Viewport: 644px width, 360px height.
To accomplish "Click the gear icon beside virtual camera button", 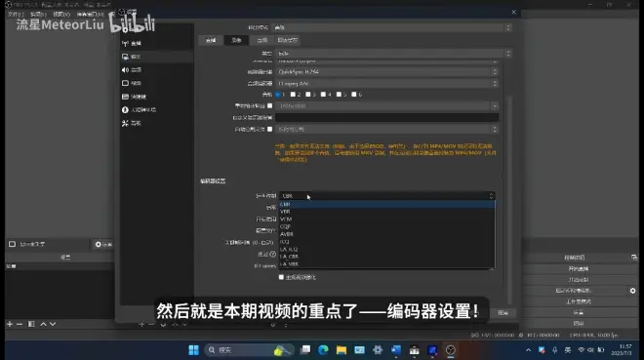I will click(x=632, y=291).
